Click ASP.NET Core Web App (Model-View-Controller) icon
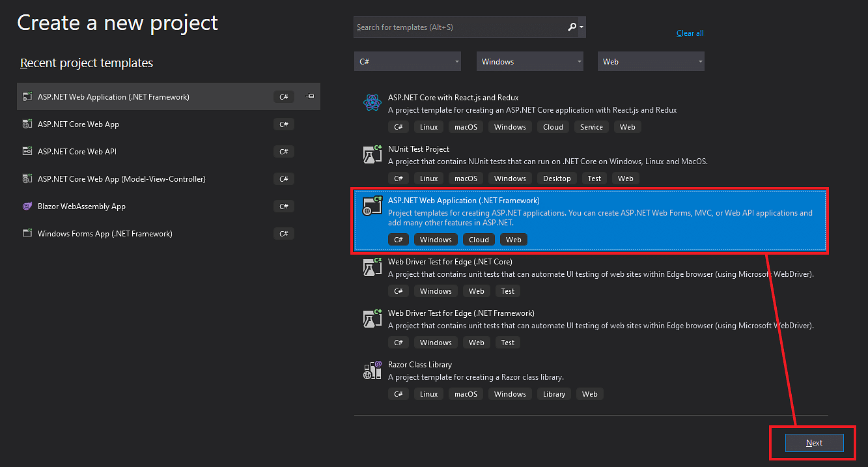 click(27, 179)
